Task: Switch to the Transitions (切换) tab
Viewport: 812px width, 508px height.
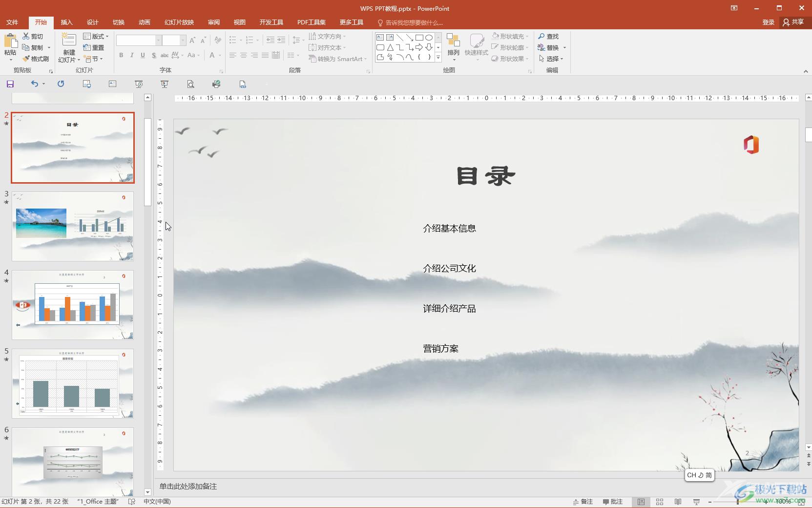Action: tap(119, 22)
